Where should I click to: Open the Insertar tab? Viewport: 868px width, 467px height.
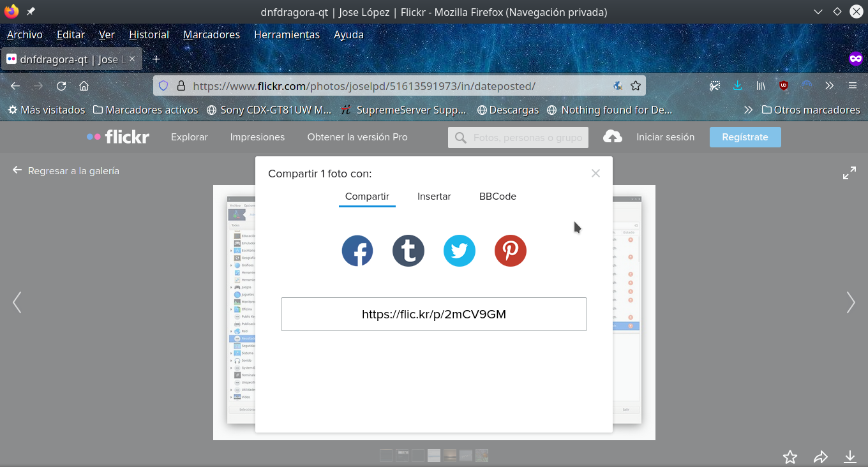tap(434, 196)
